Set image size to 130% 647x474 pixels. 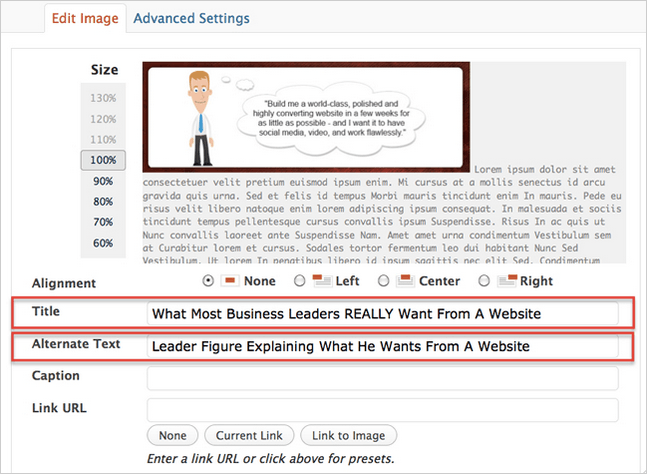(x=103, y=98)
